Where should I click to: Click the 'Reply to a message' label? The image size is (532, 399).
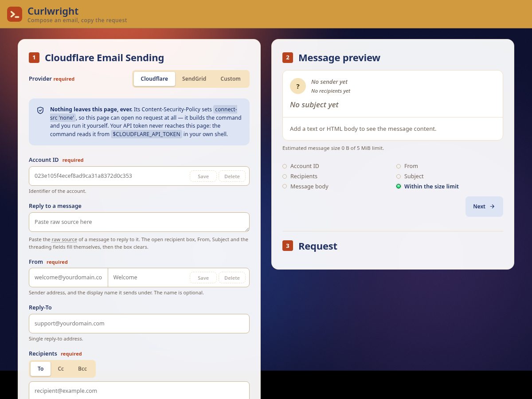55,206
